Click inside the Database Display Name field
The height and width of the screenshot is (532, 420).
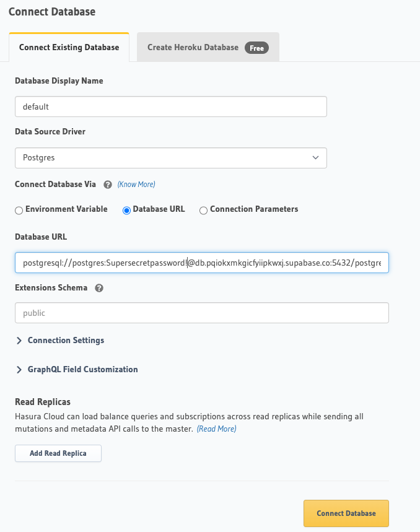170,106
